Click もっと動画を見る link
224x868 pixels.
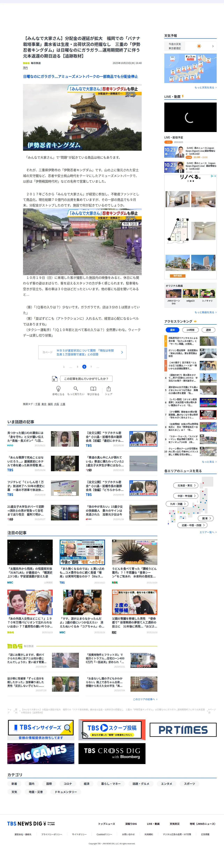click(206, 312)
